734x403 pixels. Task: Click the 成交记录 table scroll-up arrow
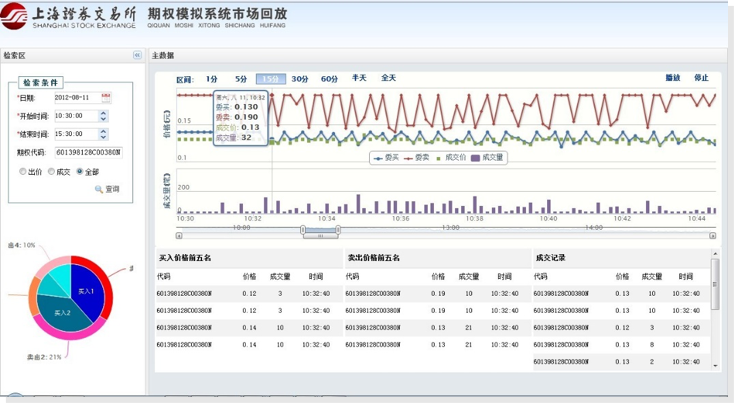[715, 254]
